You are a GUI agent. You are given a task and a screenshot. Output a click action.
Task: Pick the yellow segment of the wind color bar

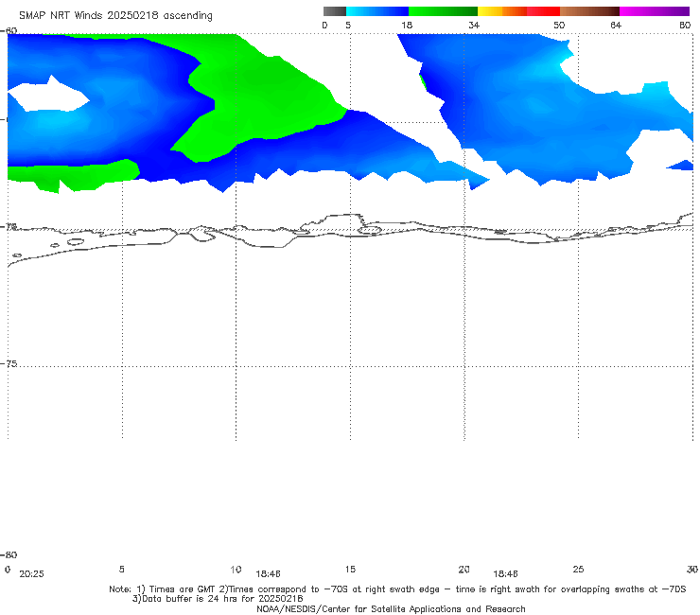(x=490, y=11)
